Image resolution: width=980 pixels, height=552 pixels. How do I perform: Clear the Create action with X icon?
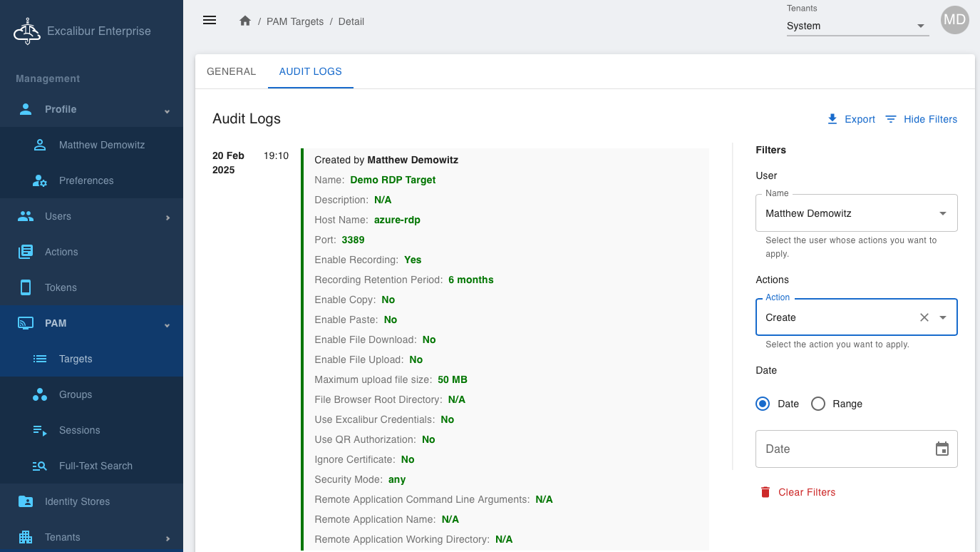tap(924, 317)
